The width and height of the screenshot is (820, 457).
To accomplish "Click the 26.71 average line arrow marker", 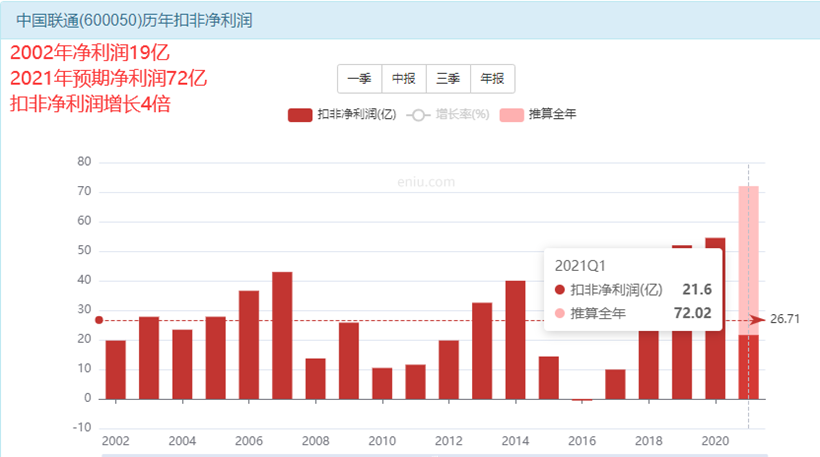I will (x=757, y=320).
